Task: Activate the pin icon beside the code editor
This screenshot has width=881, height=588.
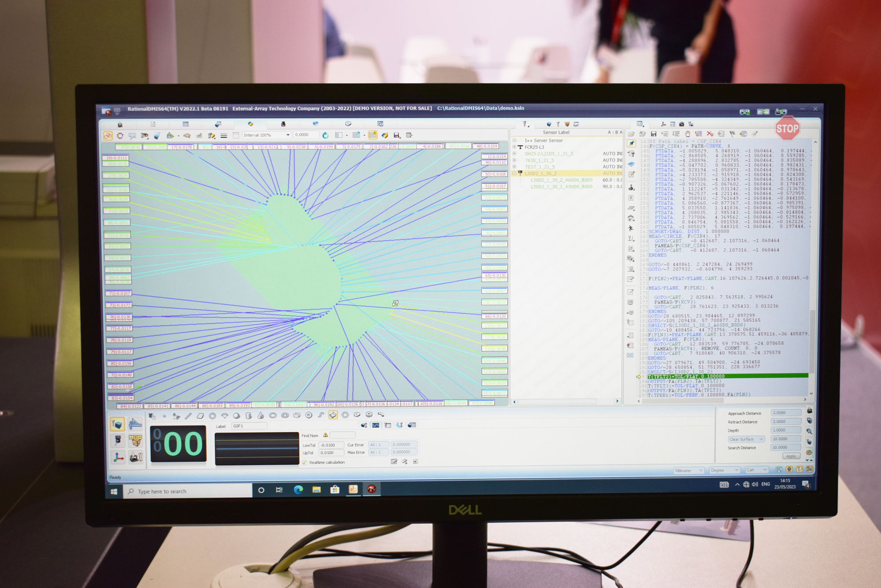Action: 631,144
